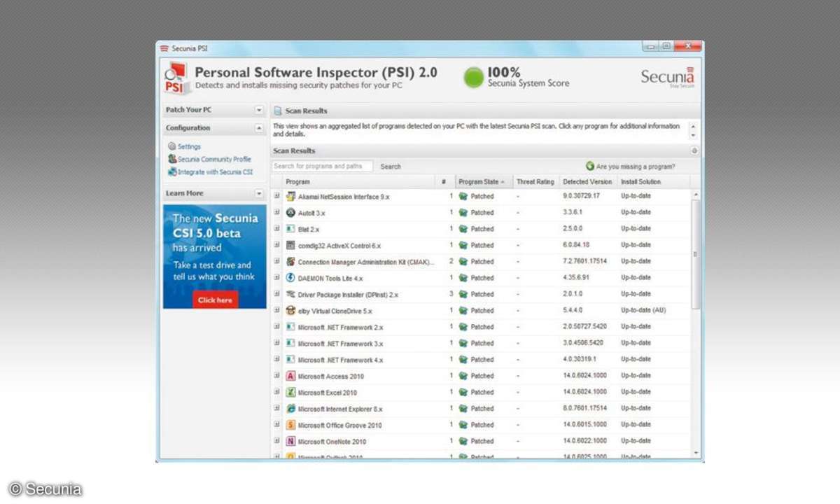Select the Microsoft .NET Framework 4.x row

pyautogui.click(x=480, y=360)
